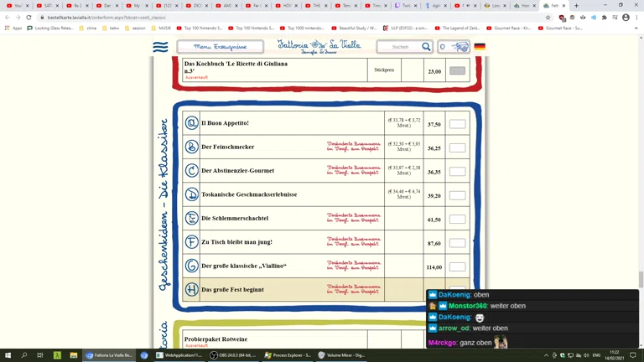This screenshot has height=362, width=644.
Task: Click quantity field for Die Schlemmerschachtel
Action: click(x=457, y=219)
